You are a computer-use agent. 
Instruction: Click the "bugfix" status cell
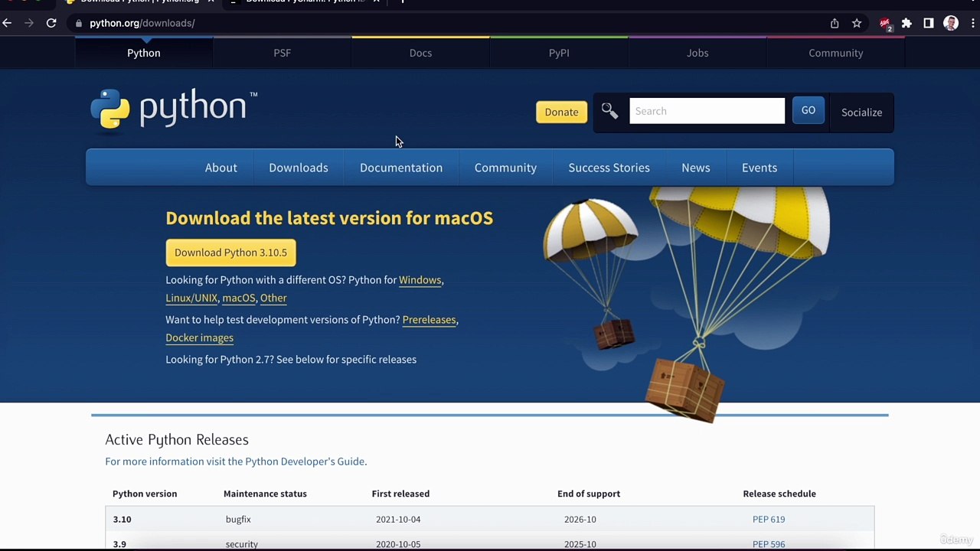click(x=238, y=520)
